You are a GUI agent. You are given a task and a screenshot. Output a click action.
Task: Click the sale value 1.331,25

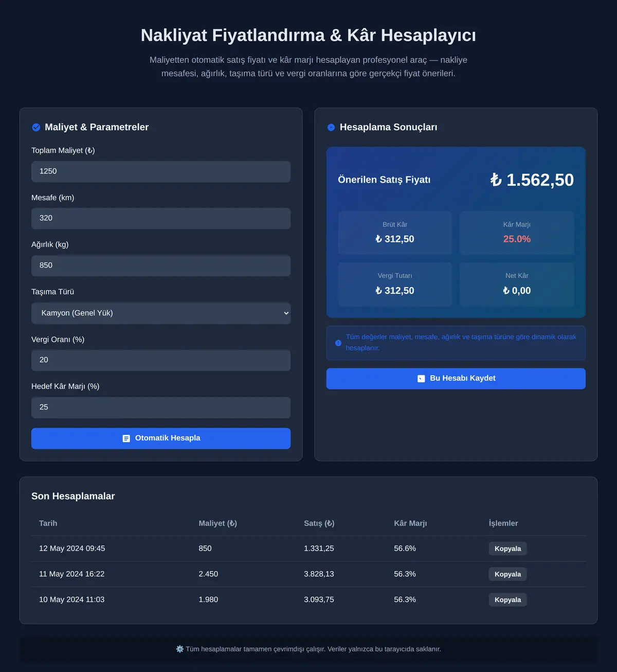click(319, 549)
